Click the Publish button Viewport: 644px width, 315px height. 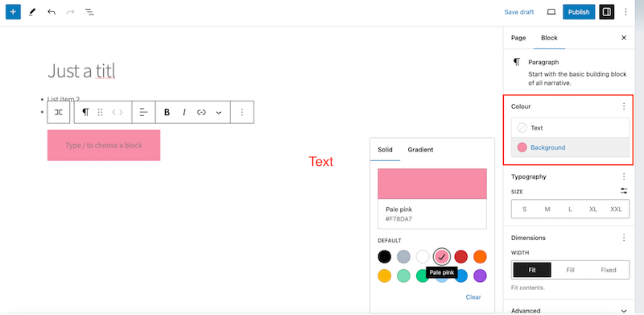[579, 12]
